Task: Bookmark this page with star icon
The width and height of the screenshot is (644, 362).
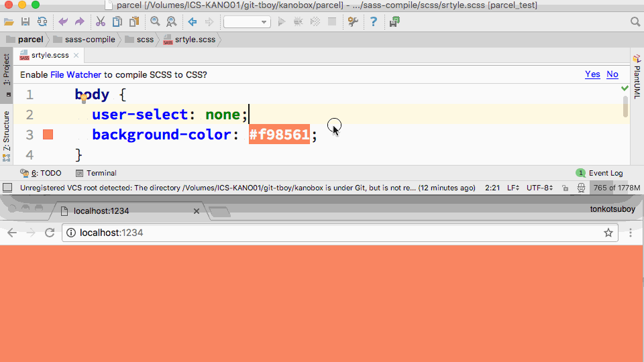Action: pyautogui.click(x=608, y=233)
